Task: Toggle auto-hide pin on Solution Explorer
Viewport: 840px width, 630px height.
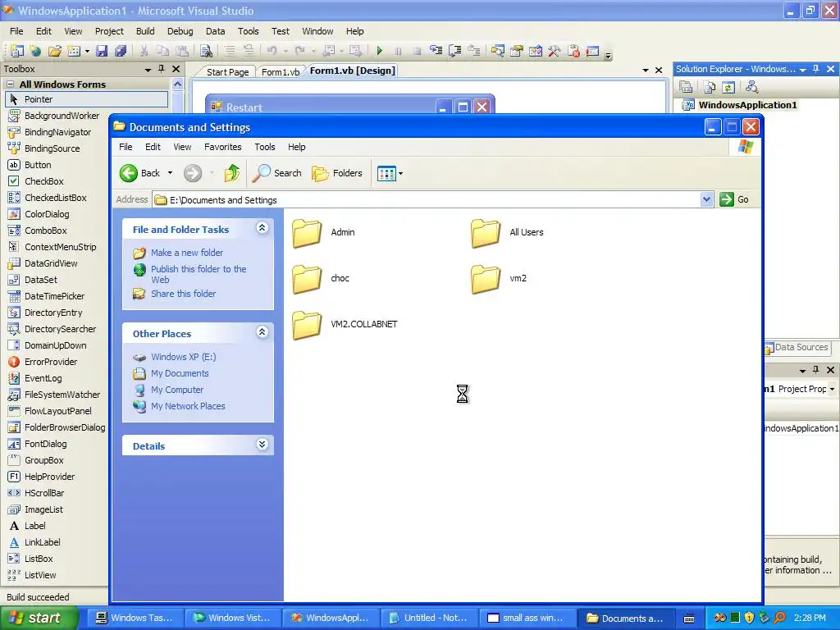Action: click(816, 69)
